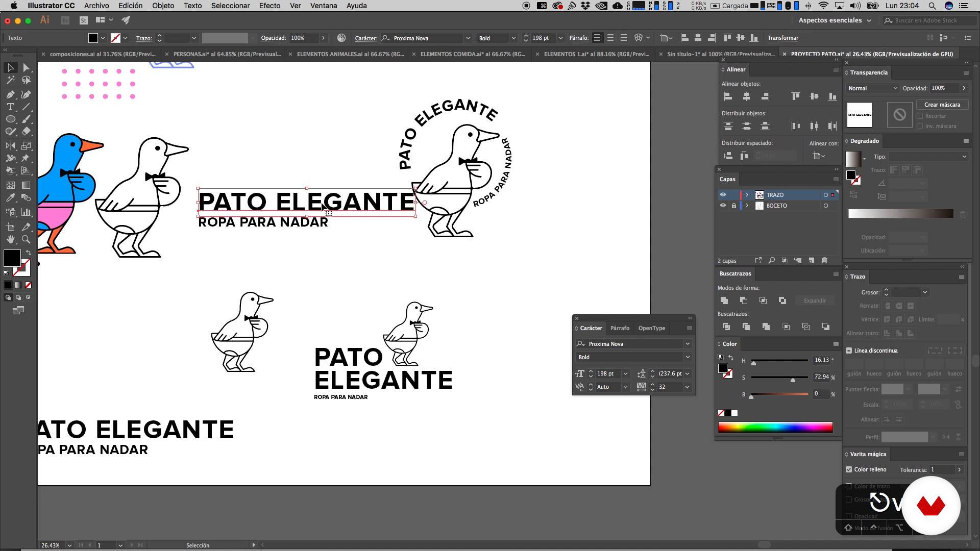Click the Trazo label in control bar

[x=144, y=38]
